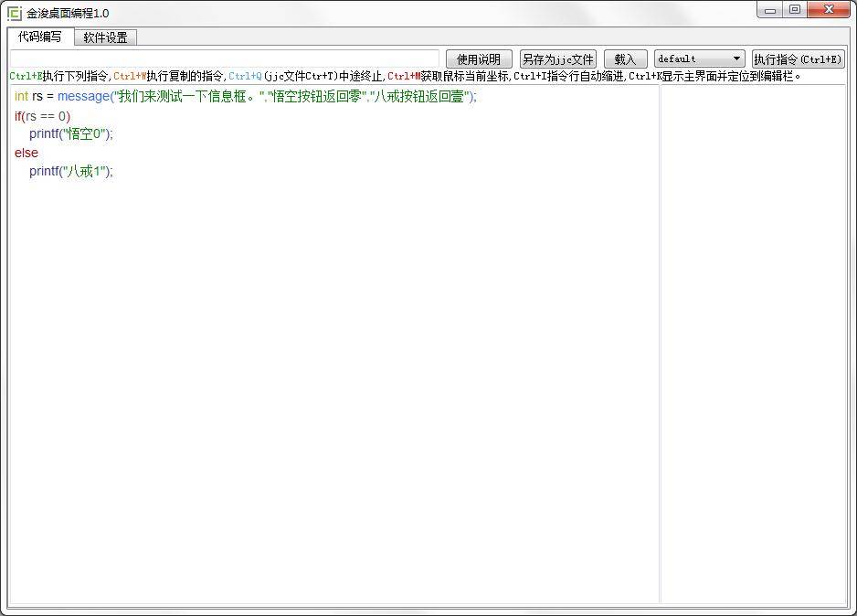The height and width of the screenshot is (616, 857).
Task: Place cursor on the 'if(rs == 0)' line
Action: tap(42, 116)
